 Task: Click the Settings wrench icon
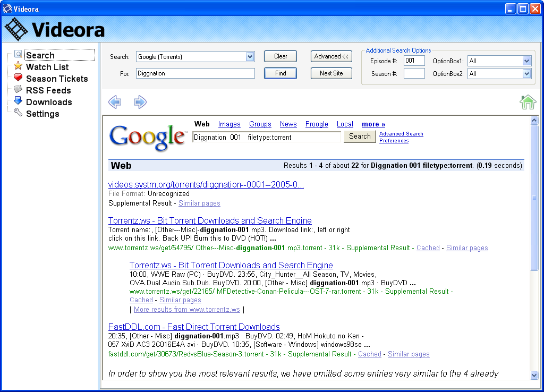pos(18,113)
